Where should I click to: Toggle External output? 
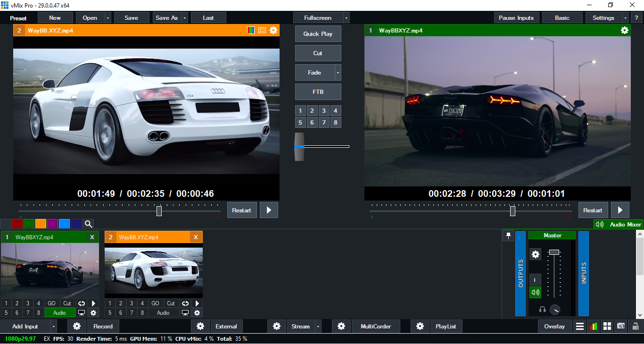tap(226, 326)
